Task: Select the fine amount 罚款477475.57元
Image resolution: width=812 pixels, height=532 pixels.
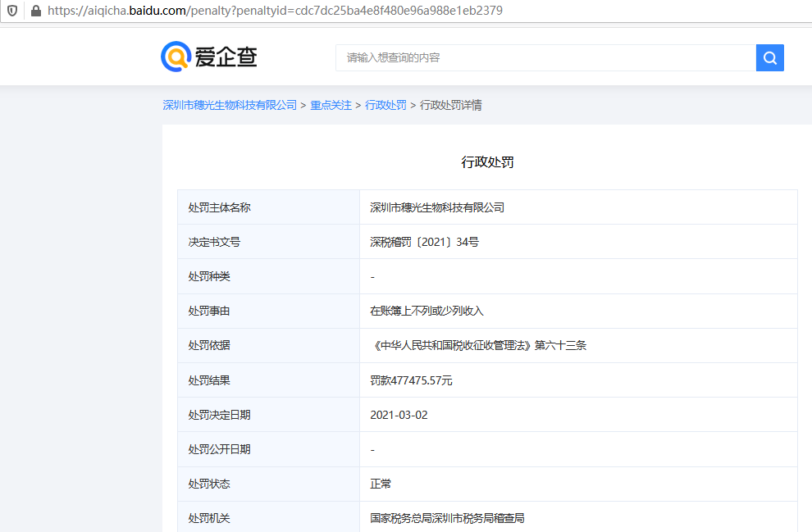Action: (x=411, y=380)
